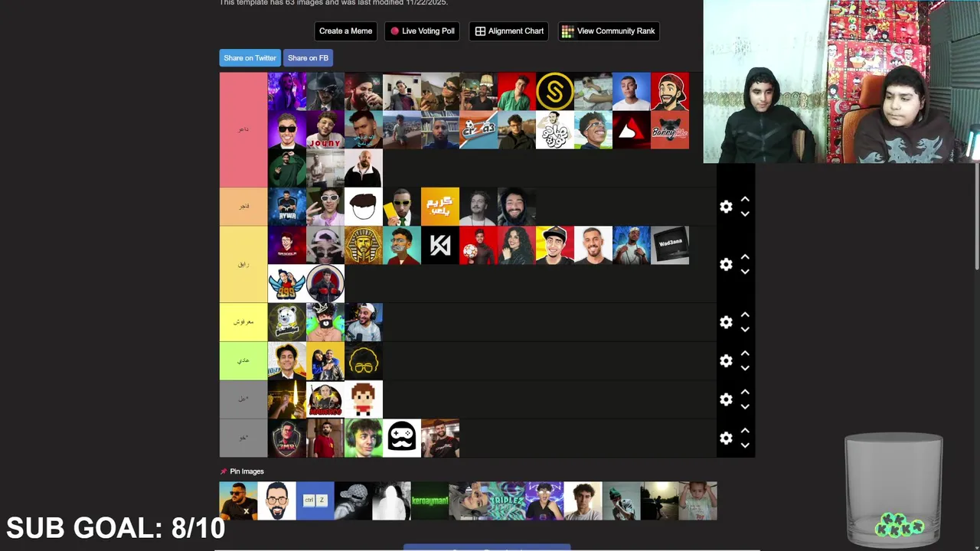Select the polar bear mascot logo
980x551 pixels.
(x=287, y=322)
